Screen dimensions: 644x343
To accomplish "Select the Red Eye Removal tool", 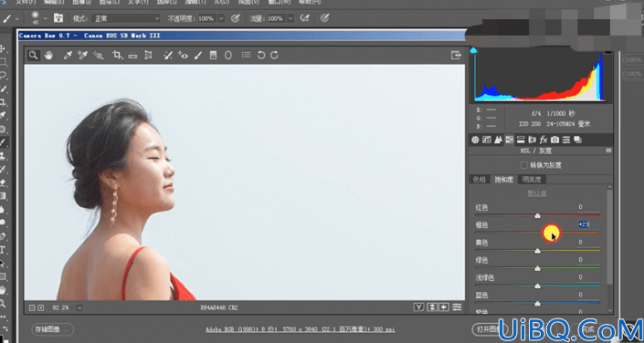I will pyautogui.click(x=183, y=56).
